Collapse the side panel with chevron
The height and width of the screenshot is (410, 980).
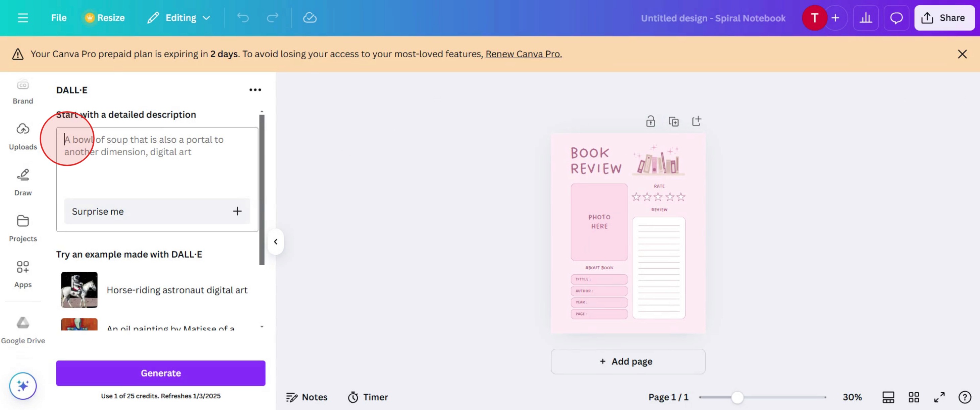click(275, 242)
